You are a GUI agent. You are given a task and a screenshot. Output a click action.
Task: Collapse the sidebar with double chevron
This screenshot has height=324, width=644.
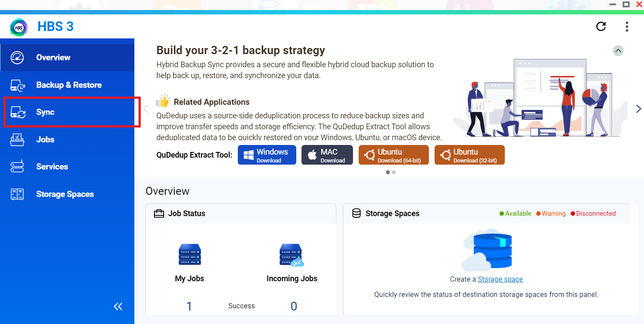[x=118, y=307]
